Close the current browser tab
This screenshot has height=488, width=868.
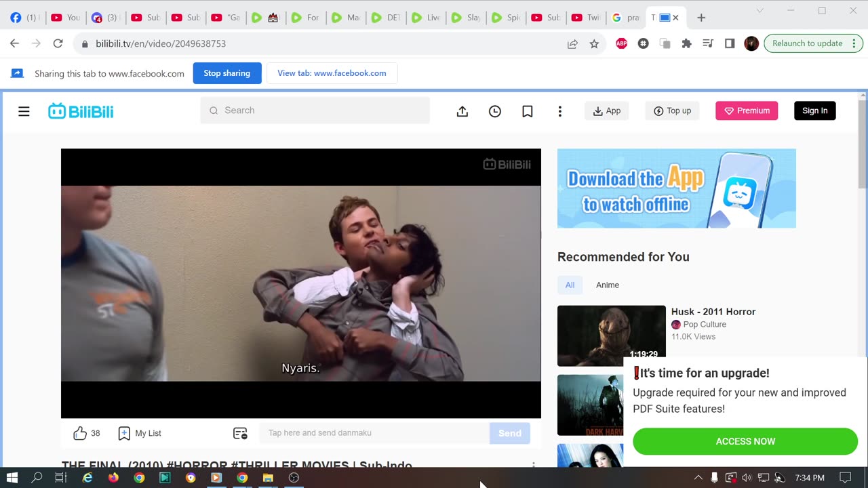(675, 18)
